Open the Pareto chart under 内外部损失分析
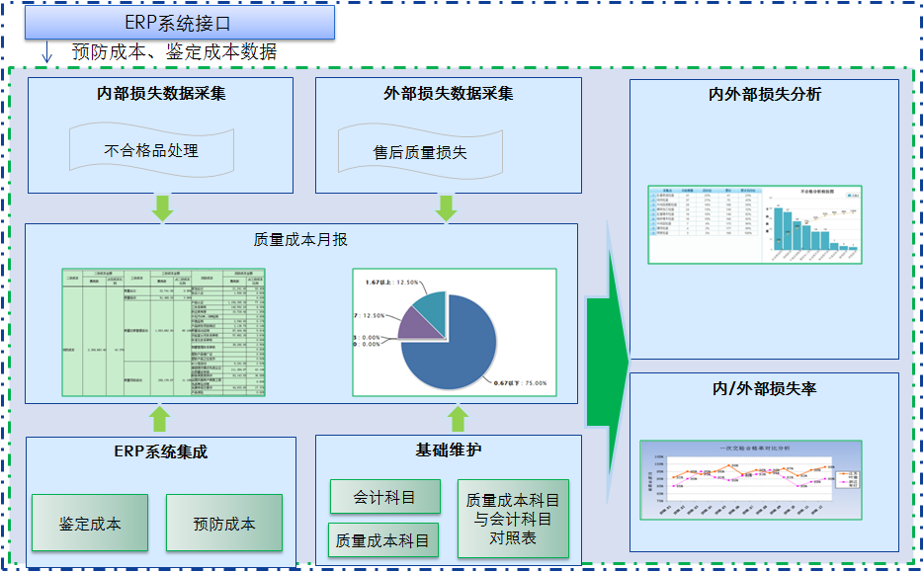The image size is (924, 572). [755, 224]
